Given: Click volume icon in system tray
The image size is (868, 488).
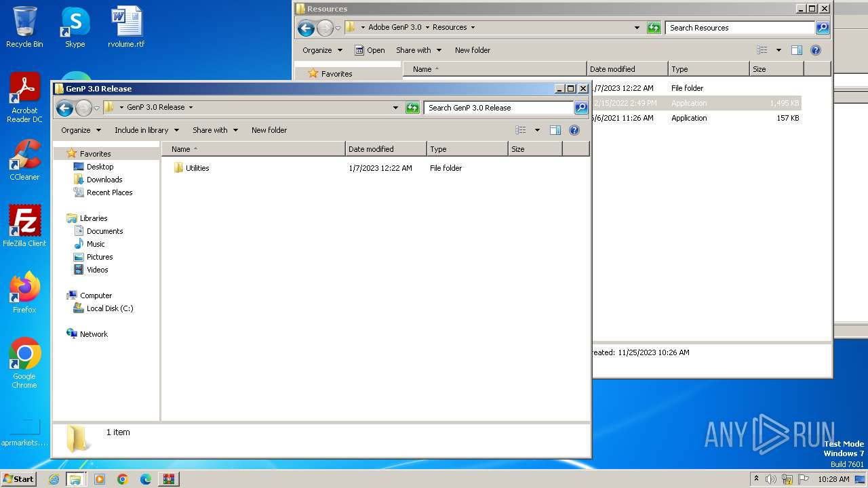Looking at the screenshot, I should (770, 479).
